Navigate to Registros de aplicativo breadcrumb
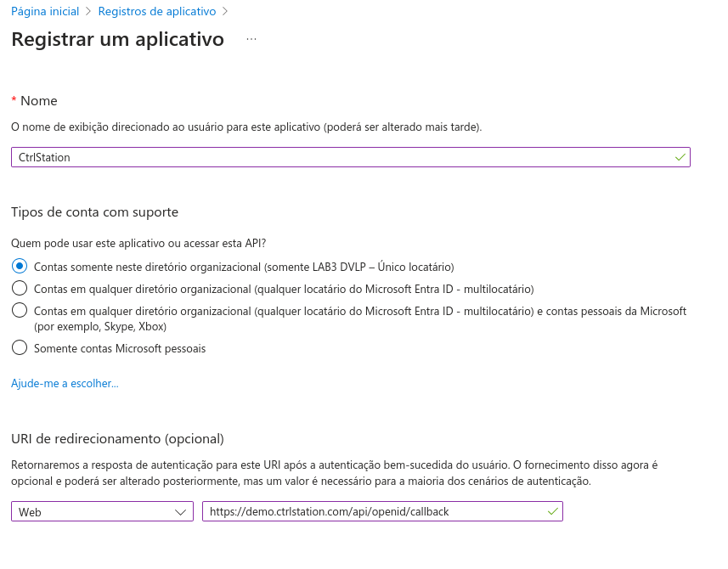Viewport: 728px width, 569px height. click(156, 12)
